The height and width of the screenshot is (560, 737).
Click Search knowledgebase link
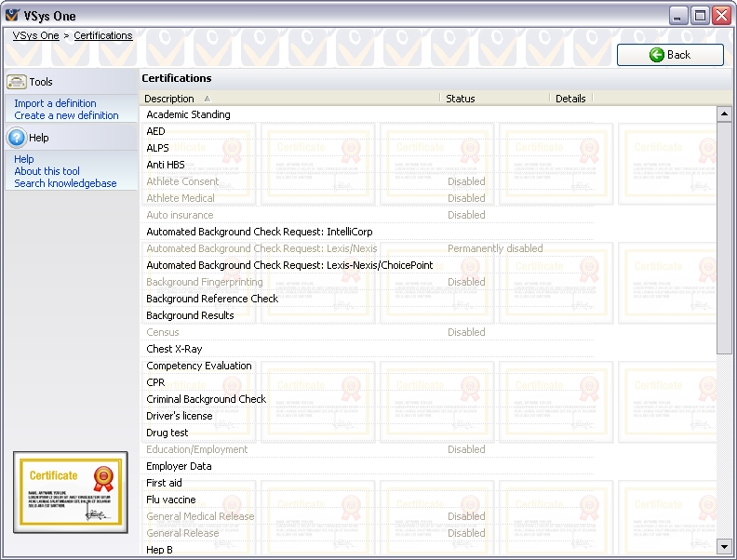point(65,183)
